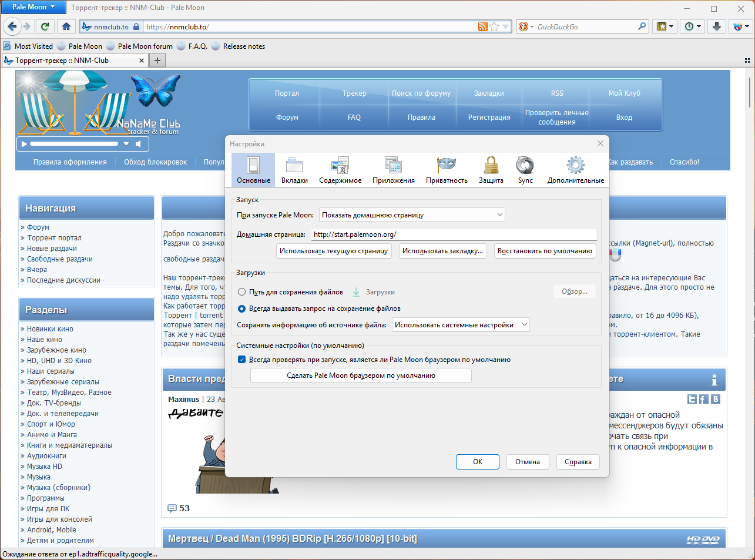Click the info icon in news header
The width and height of the screenshot is (755, 560).
point(714,380)
